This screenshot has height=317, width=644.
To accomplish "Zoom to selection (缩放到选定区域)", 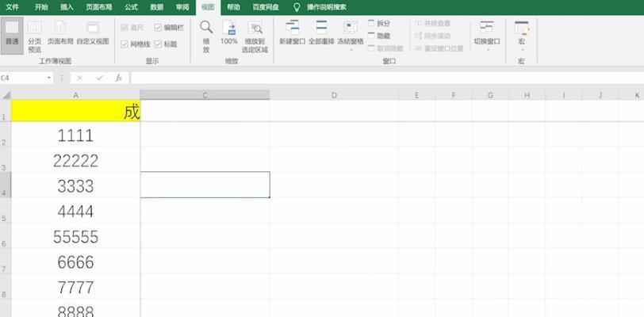I will (x=255, y=36).
